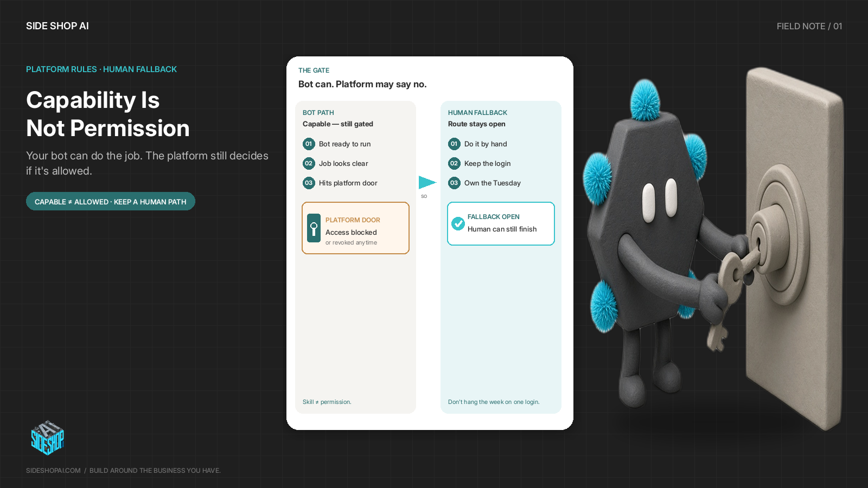Click the SIDESHOPAI.COM footer link
Image resolution: width=868 pixels, height=488 pixels.
[x=53, y=471]
